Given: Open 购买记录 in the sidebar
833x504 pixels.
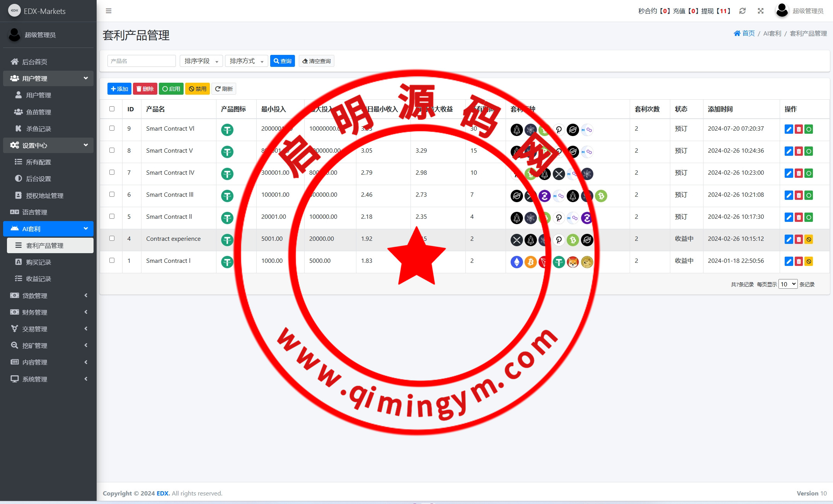Looking at the screenshot, I should point(38,262).
